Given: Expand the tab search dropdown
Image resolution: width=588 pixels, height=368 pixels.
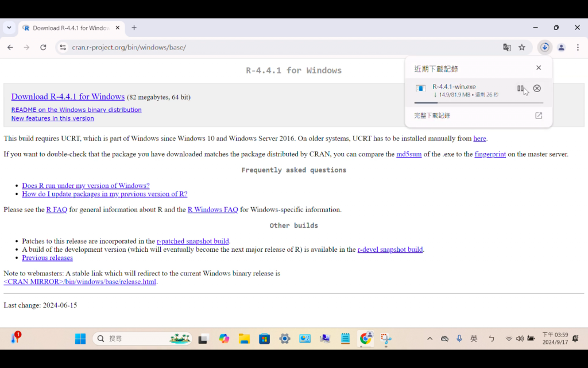Looking at the screenshot, I should coord(9,28).
